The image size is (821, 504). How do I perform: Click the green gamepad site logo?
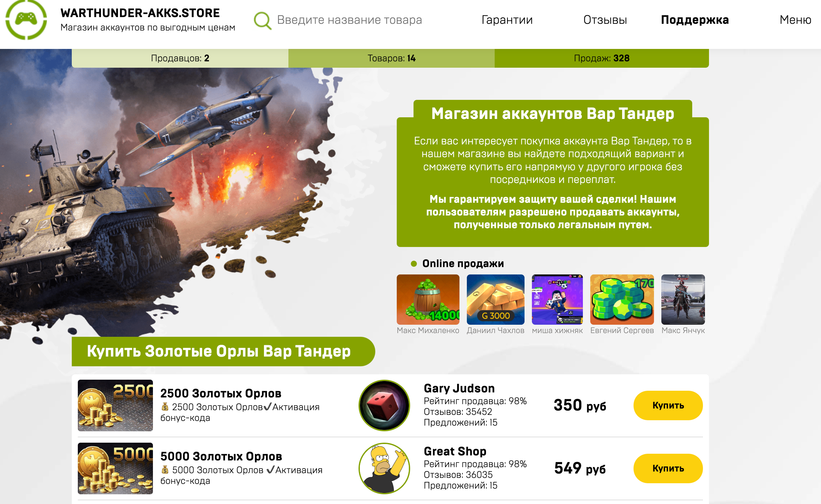tap(26, 19)
